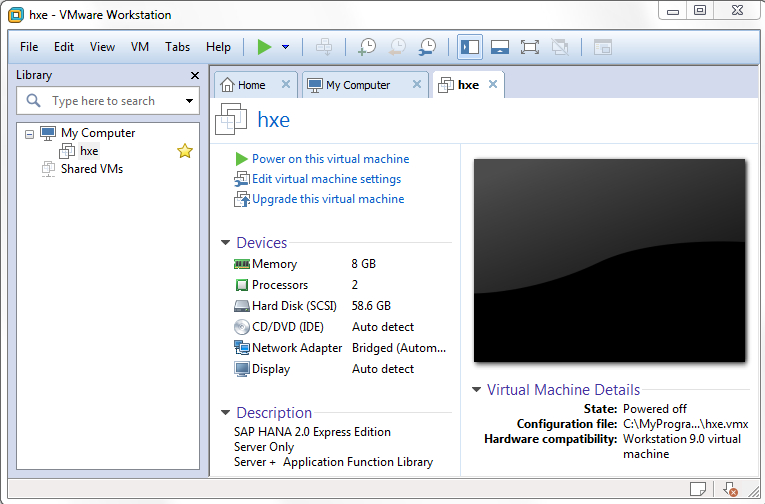Click the hxe.vmx configuration file path
The image size is (765, 504).
(685, 424)
